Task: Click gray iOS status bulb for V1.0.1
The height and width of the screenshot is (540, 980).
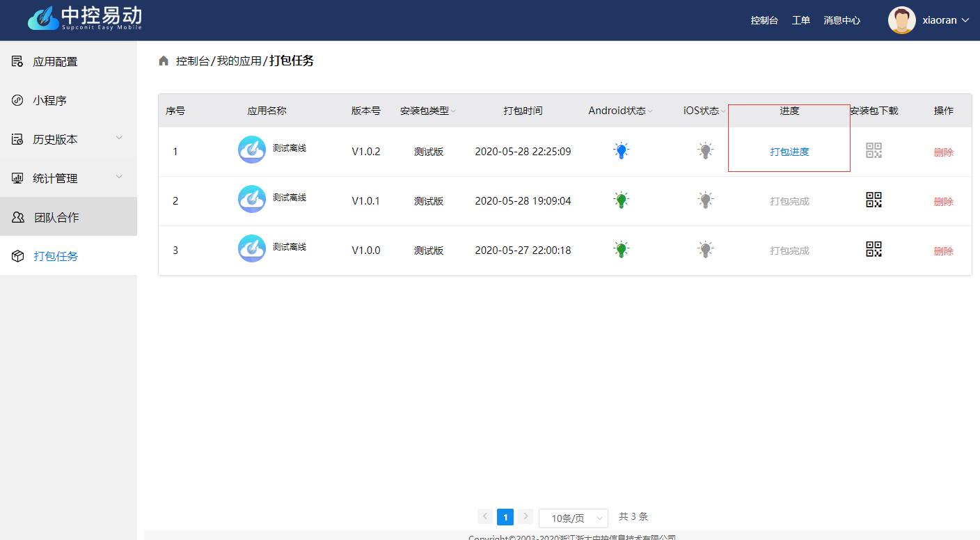Action: pos(706,200)
